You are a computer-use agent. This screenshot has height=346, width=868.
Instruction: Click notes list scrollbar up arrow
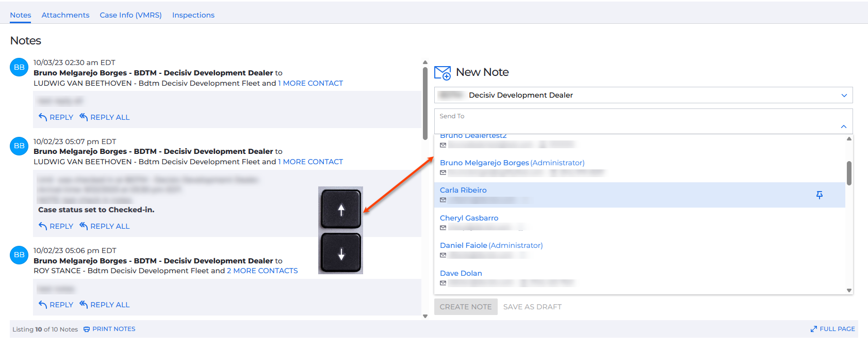point(425,62)
